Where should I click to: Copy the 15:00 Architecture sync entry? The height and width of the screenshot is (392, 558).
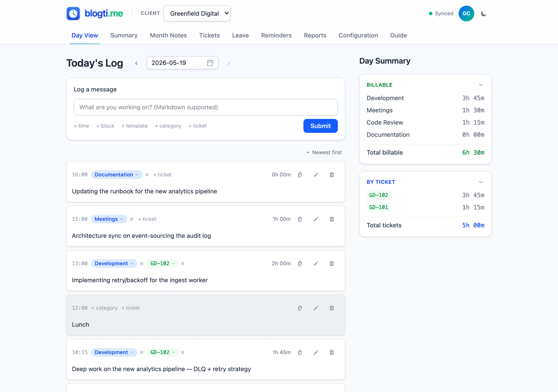point(300,219)
